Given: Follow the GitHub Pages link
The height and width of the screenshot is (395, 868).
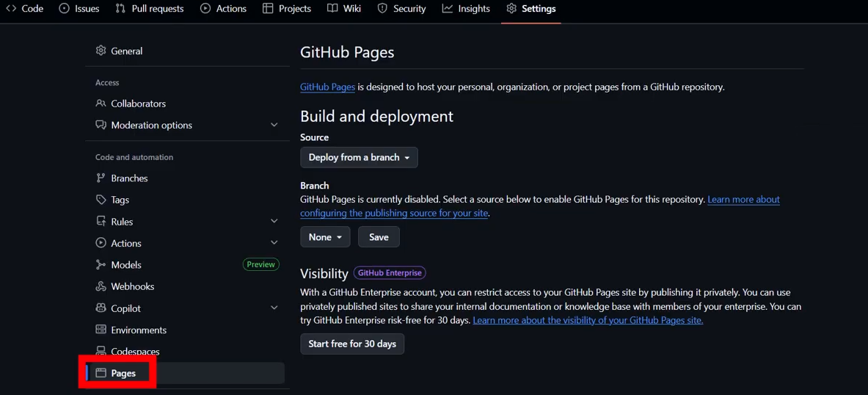Looking at the screenshot, I should pos(328,87).
